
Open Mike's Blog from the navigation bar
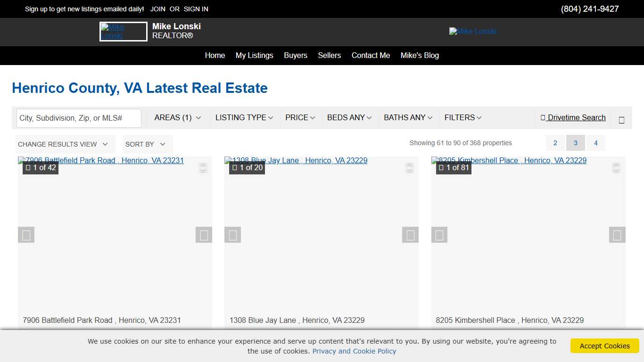(x=420, y=56)
